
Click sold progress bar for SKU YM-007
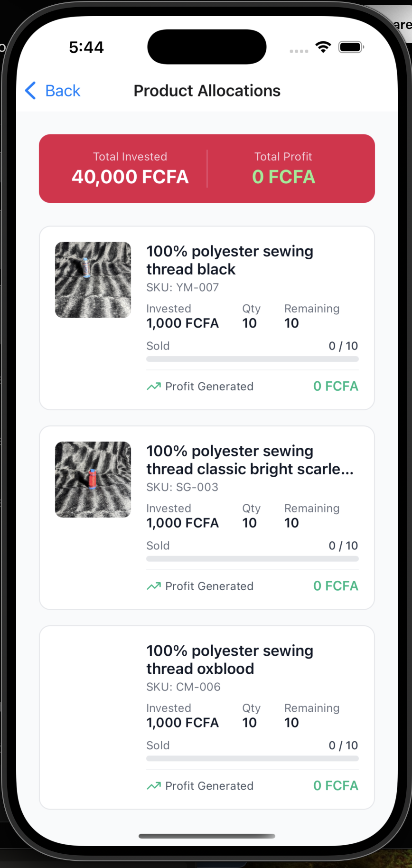pyautogui.click(x=252, y=359)
